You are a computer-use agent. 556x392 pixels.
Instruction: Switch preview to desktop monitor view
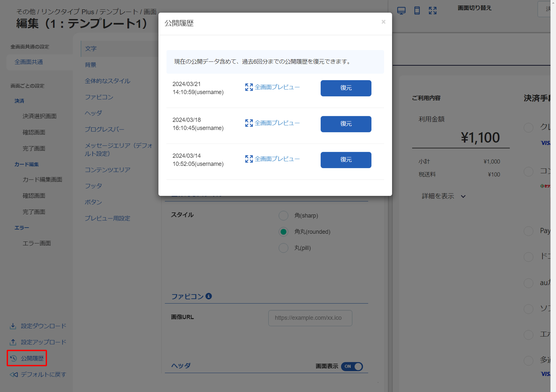pos(401,11)
